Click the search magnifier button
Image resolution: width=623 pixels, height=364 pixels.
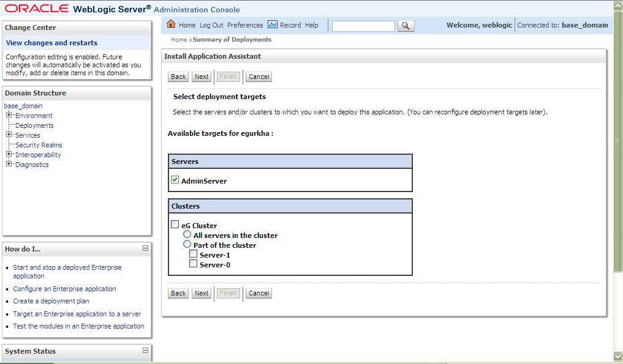406,26
